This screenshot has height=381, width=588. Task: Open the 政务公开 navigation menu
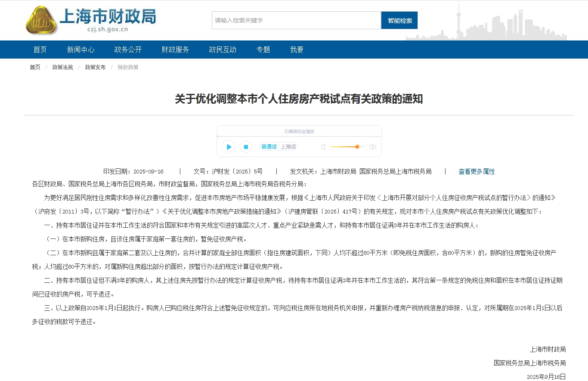click(x=128, y=50)
